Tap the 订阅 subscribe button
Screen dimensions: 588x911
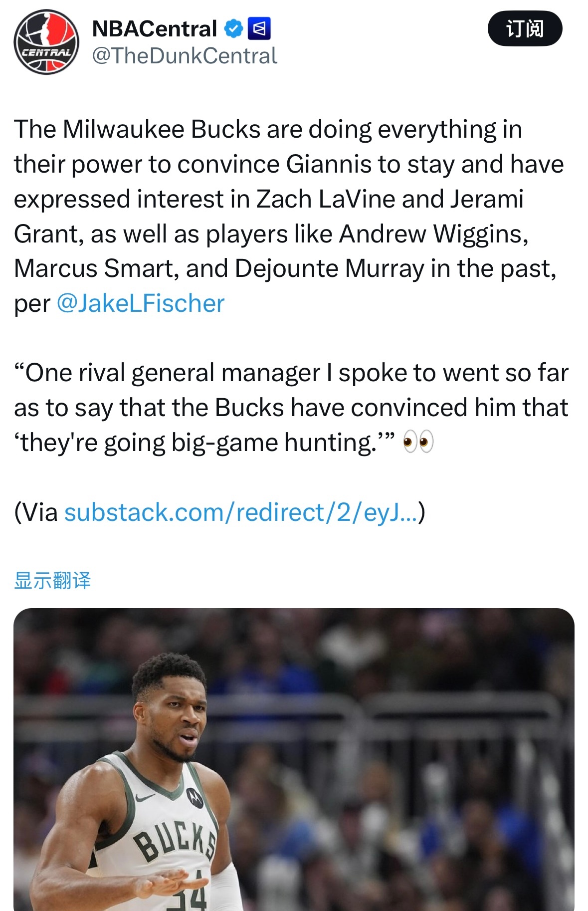[x=524, y=28]
